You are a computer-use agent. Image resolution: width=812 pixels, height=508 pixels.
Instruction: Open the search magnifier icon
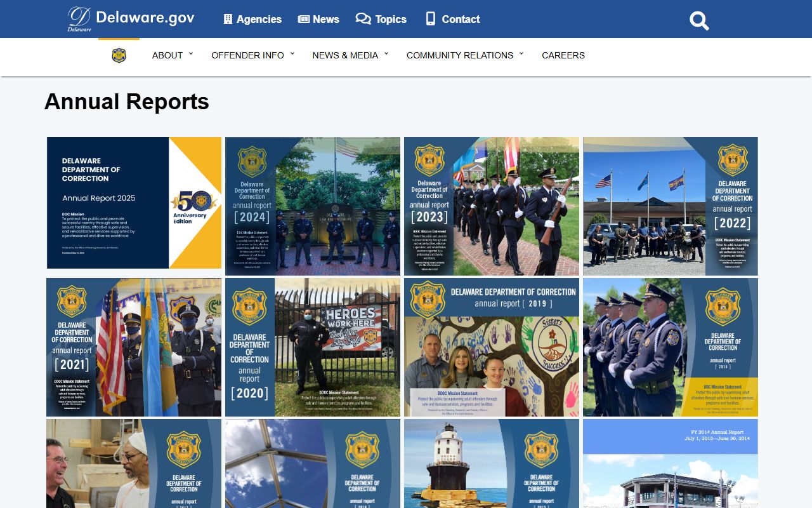(699, 20)
